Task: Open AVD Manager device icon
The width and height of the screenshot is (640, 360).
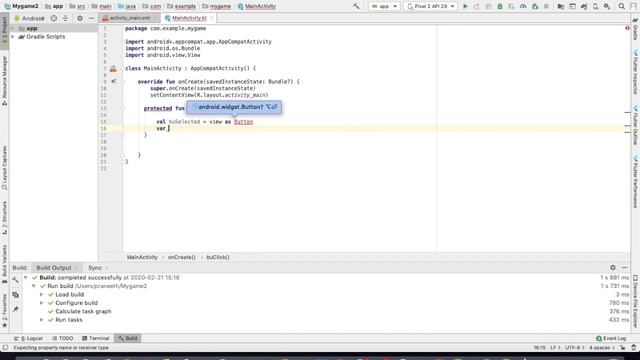Action: (596, 6)
